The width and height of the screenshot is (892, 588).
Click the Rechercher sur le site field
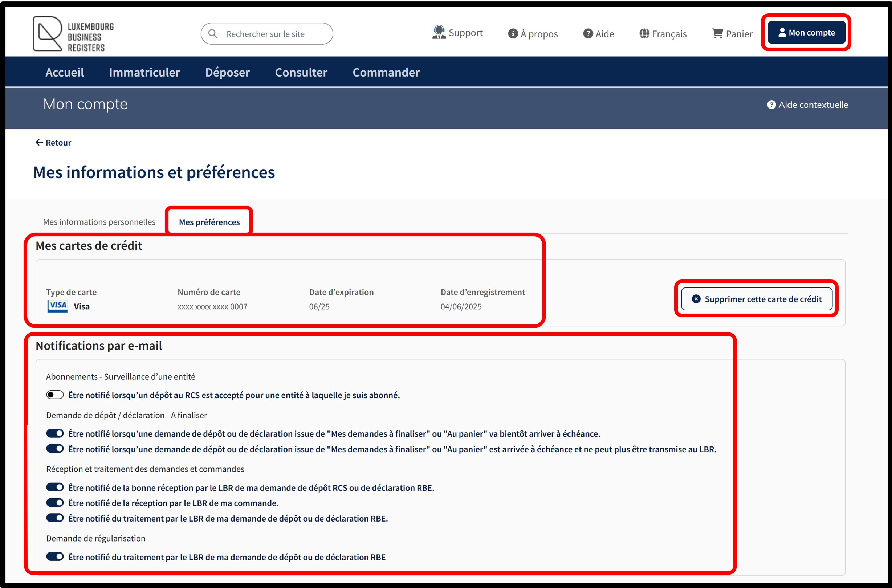point(274,34)
